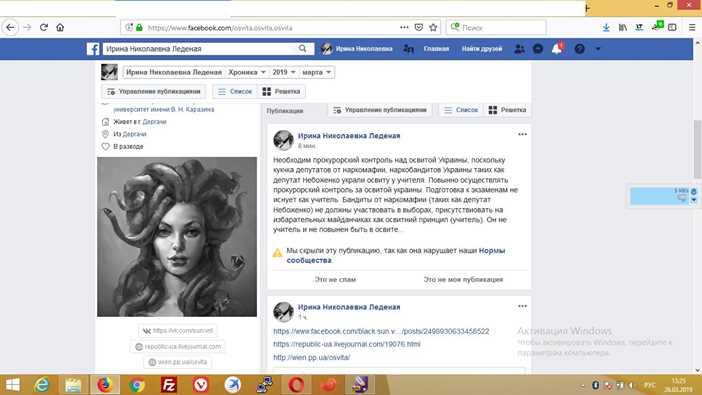Open Дергачи city link under Живет в
Viewport: 702px width, 395px height.
[154, 122]
